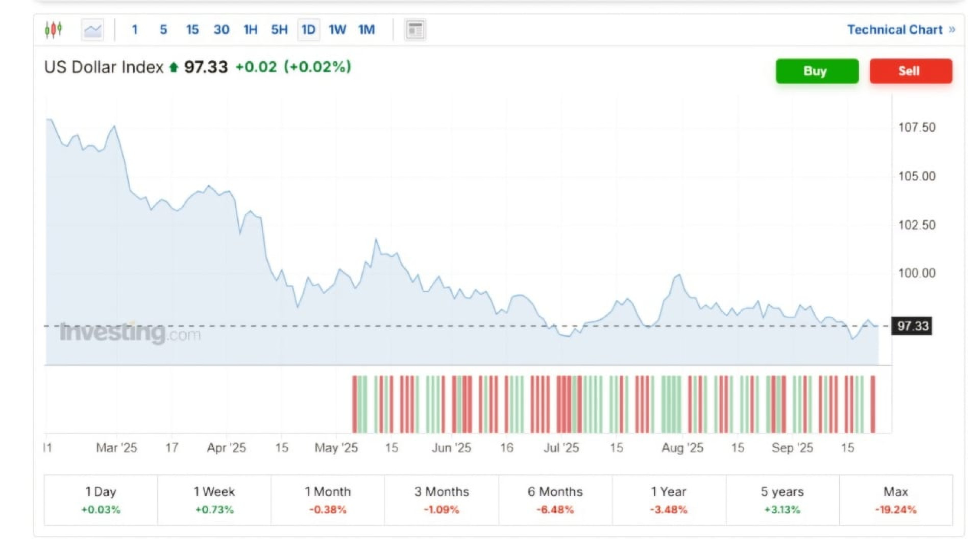The height and width of the screenshot is (551, 980).
Task: Select the 1W interval
Action: coord(337,30)
